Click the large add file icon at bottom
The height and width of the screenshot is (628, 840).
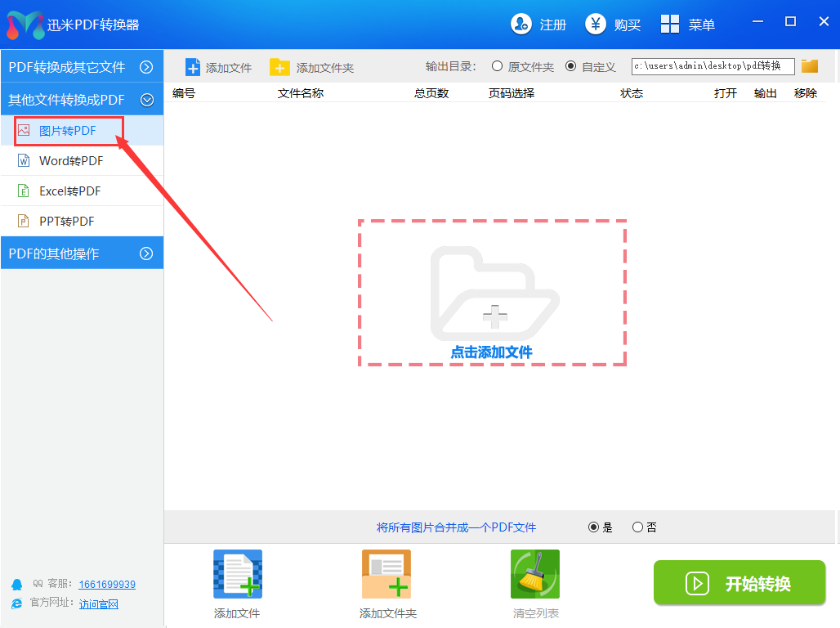(x=237, y=575)
